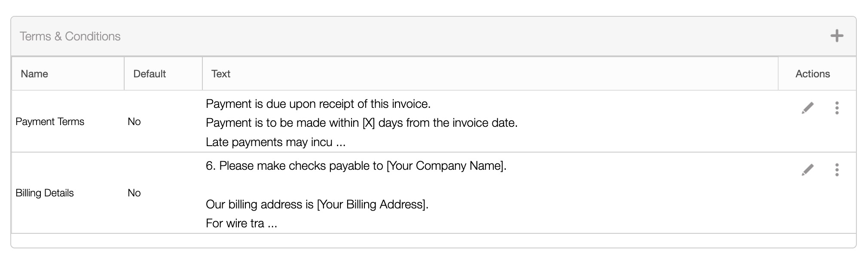Click the Default value for Billing Details
Screen dimensions: 868x263
coord(134,193)
